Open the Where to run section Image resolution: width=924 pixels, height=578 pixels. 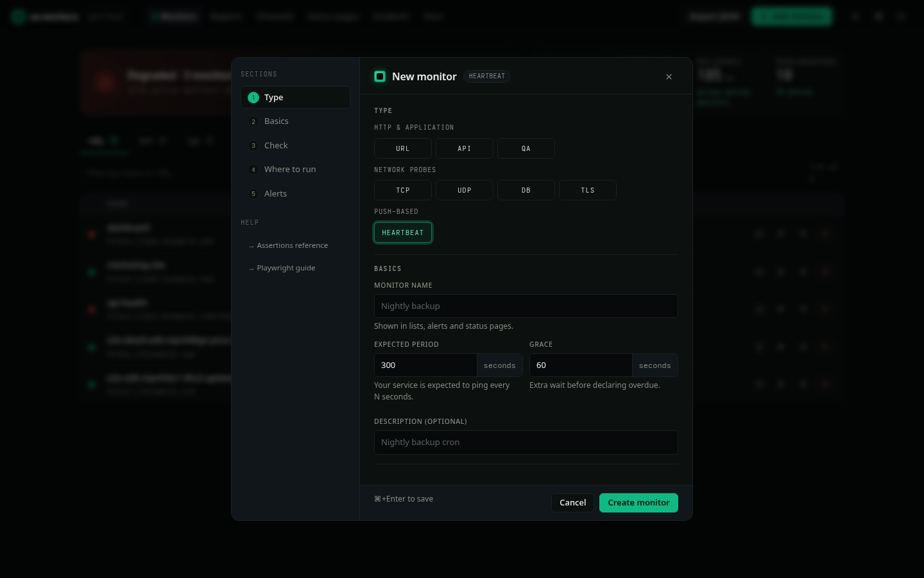tap(295, 170)
